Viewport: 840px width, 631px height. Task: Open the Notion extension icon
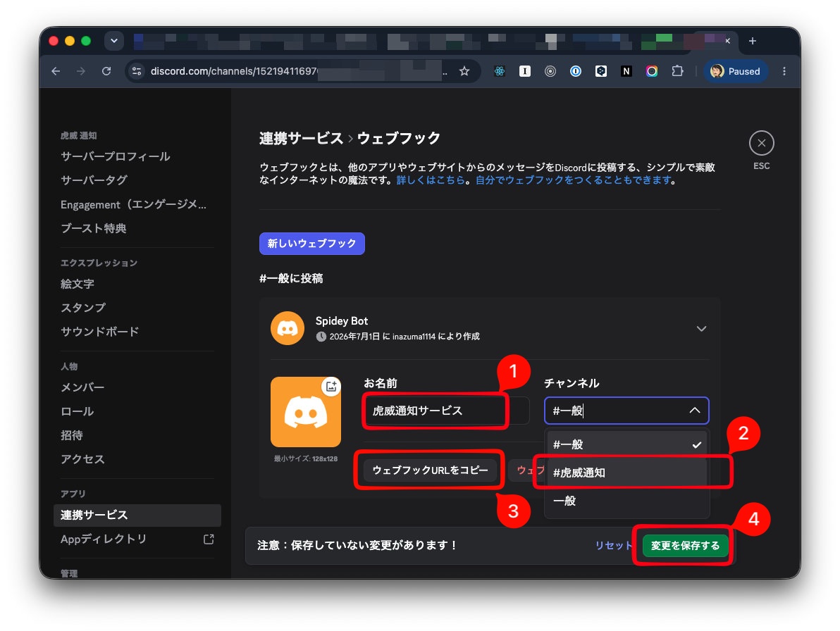tap(626, 71)
